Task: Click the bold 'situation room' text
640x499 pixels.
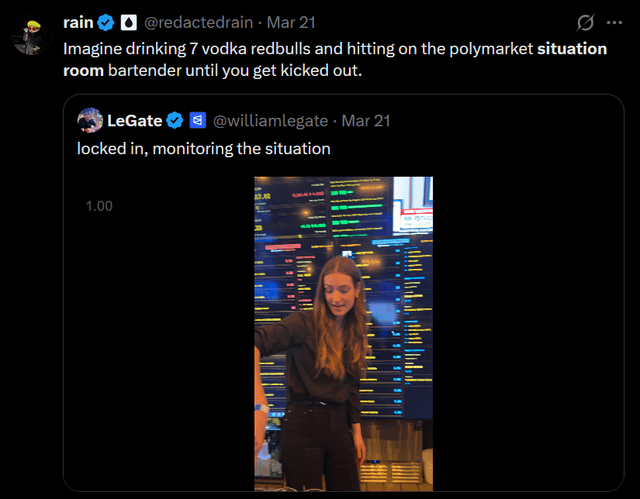Action: 572,48
